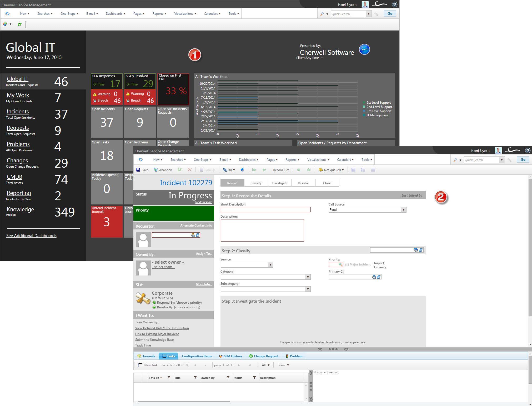Click Henri Bryce avatar in the Incident window
Screen dimensions: 532x406
coord(498,151)
